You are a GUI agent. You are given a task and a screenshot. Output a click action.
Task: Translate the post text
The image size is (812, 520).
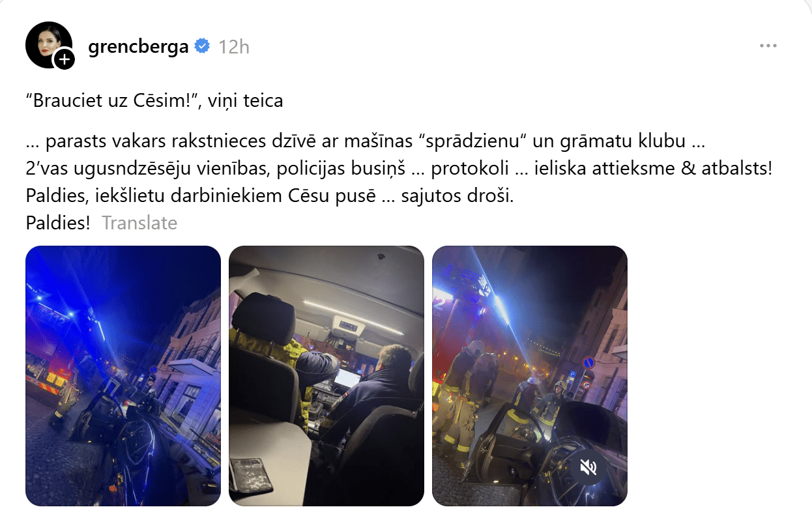[x=139, y=223]
